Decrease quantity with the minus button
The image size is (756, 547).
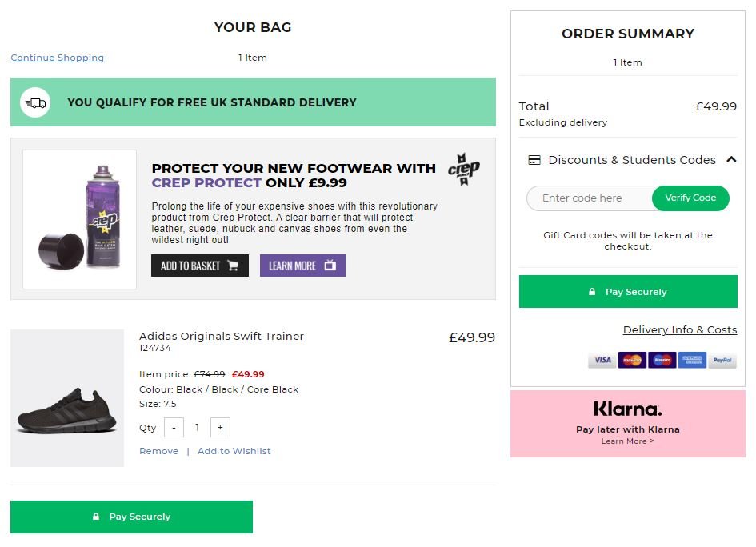tap(174, 428)
